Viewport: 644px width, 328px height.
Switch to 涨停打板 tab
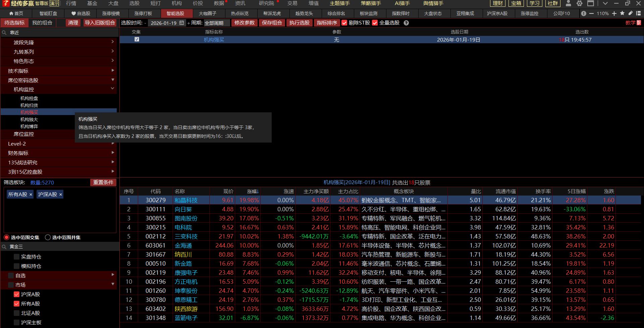pyautogui.click(x=143, y=13)
